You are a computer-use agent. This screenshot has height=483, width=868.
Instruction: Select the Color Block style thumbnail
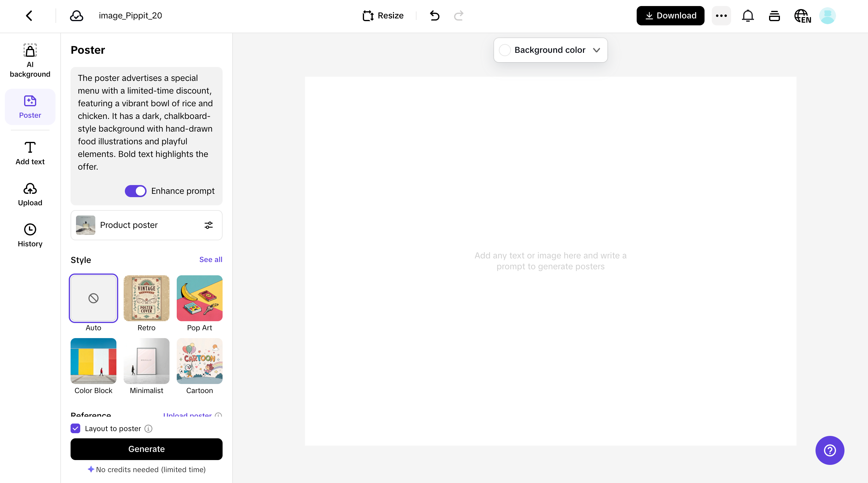[93, 361]
